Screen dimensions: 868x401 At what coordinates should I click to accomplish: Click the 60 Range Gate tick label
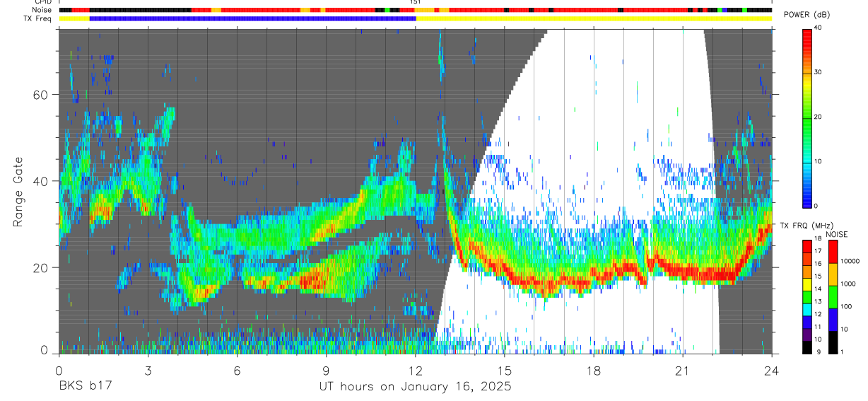click(x=40, y=94)
